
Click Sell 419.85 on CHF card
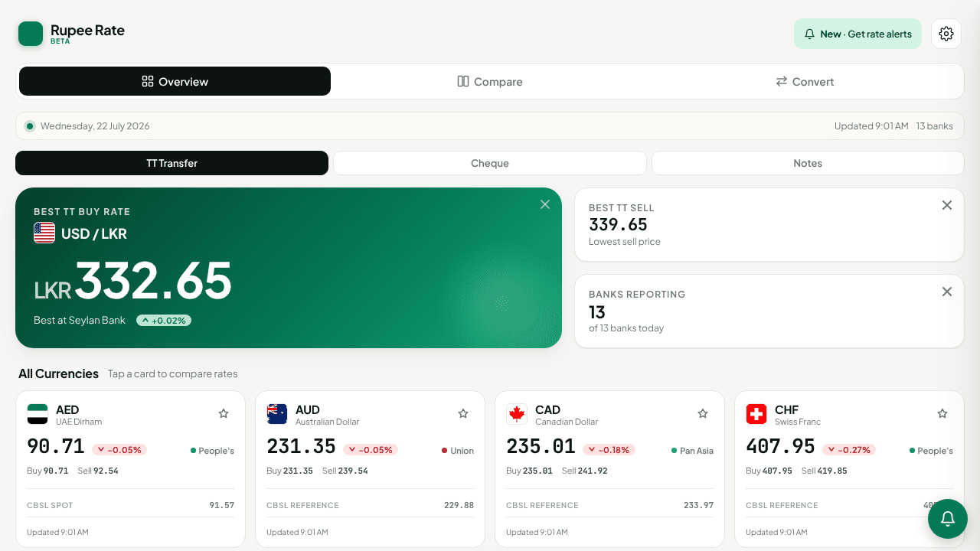click(x=824, y=471)
